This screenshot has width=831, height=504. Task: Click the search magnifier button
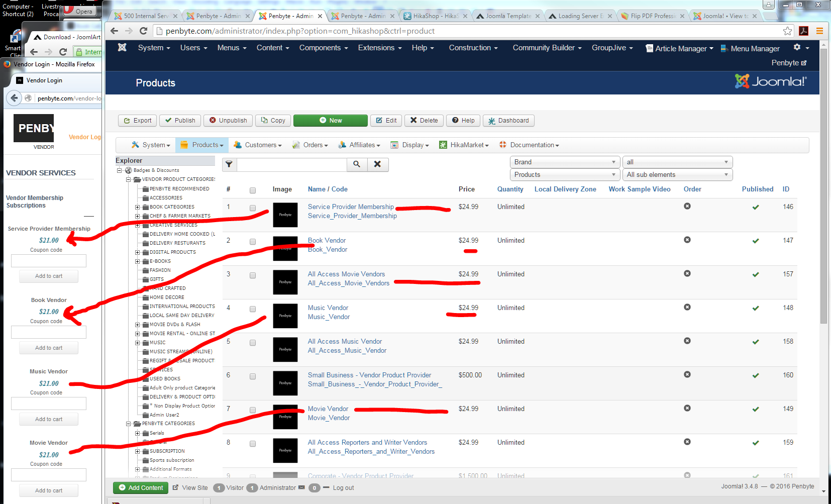click(357, 164)
